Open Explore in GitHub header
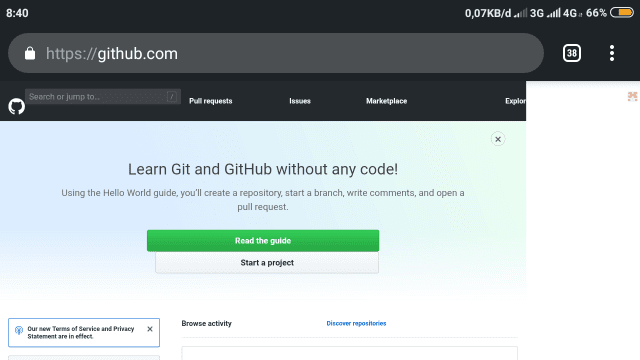The height and width of the screenshot is (360, 640). pyautogui.click(x=515, y=101)
